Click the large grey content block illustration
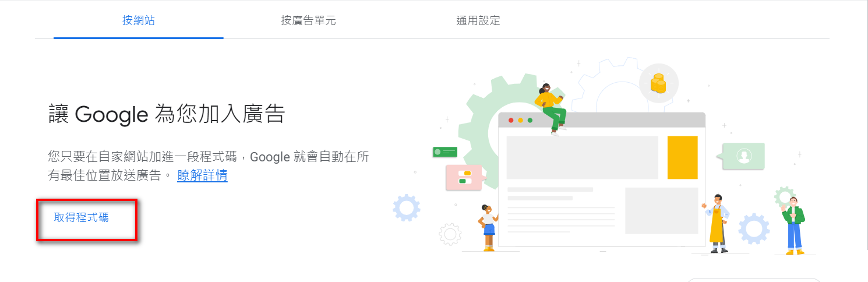Image resolution: width=868 pixels, height=282 pixels. (x=583, y=157)
